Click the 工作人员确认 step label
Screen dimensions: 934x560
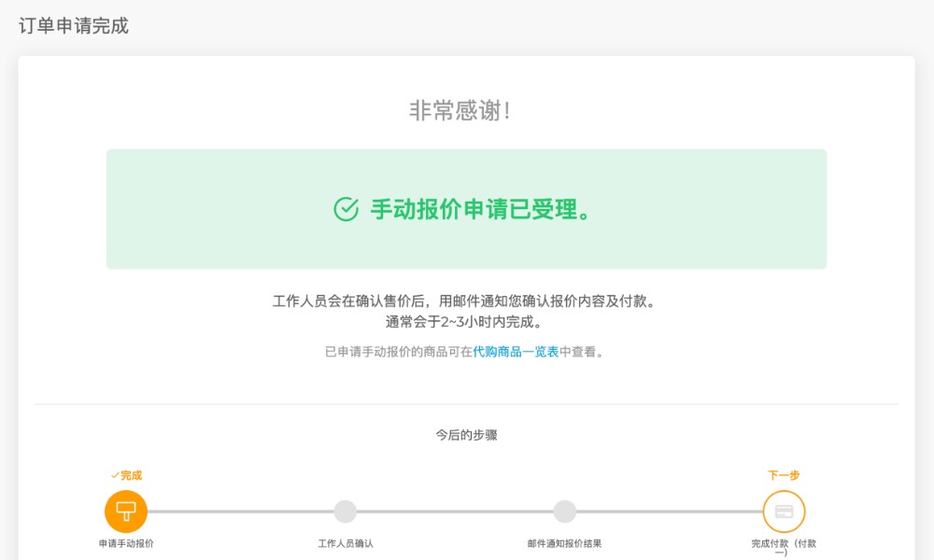pos(346,543)
